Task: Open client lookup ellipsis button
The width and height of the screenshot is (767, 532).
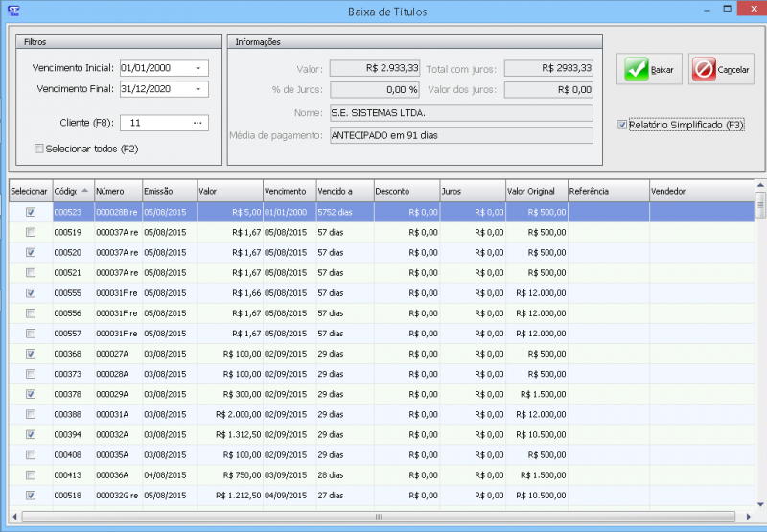Action: (198, 123)
